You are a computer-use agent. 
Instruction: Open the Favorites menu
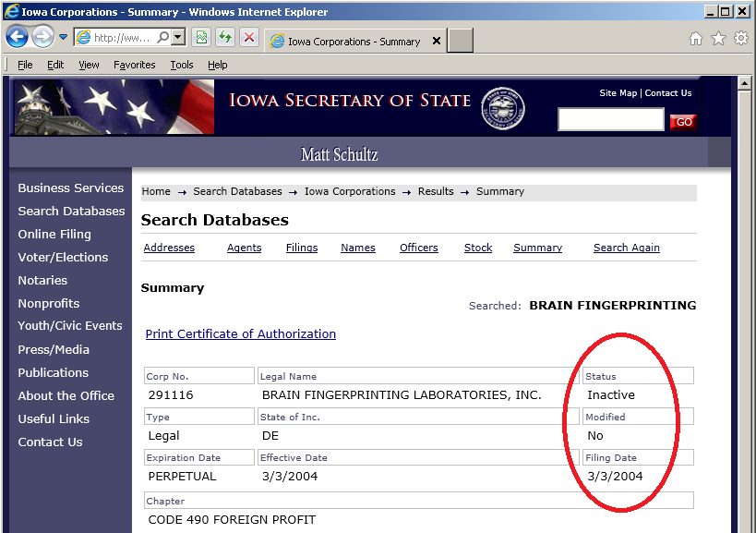point(135,65)
